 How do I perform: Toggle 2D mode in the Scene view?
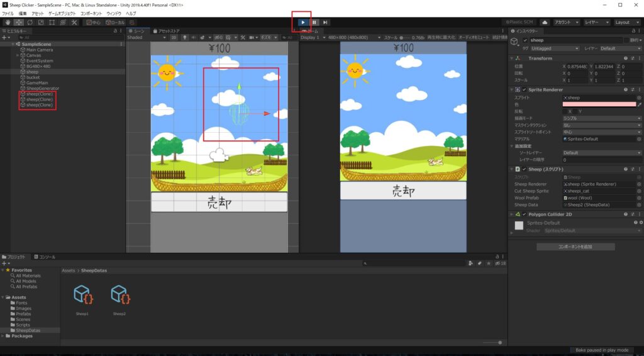[x=174, y=37]
